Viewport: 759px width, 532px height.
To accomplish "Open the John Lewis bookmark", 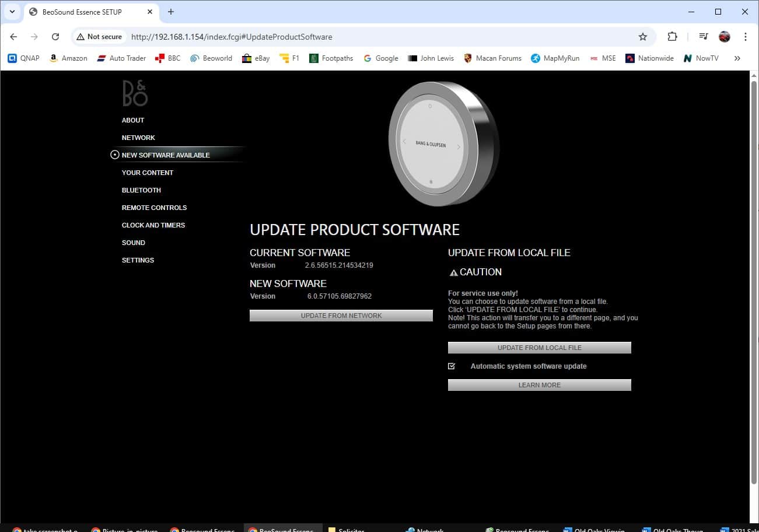I will tap(431, 58).
